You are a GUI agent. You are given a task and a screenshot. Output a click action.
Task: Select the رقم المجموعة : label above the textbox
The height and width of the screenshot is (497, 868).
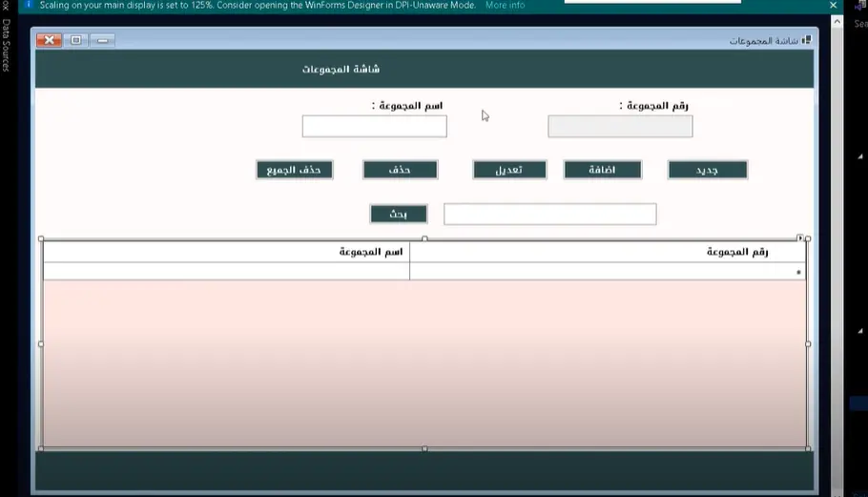coord(653,105)
